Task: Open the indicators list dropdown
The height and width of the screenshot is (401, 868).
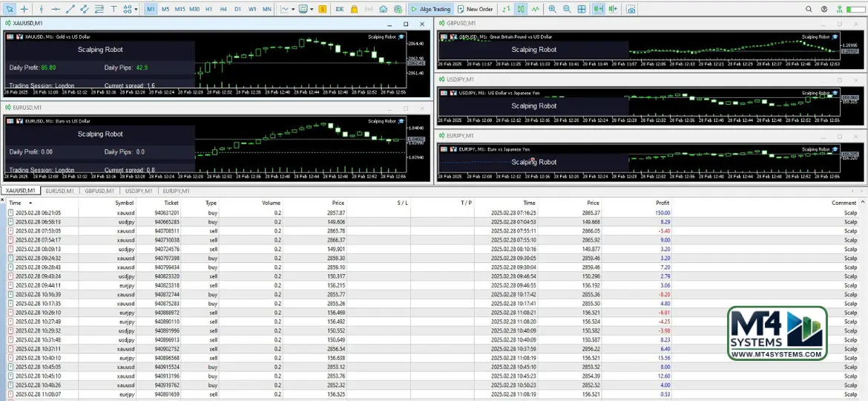Action: point(288,9)
